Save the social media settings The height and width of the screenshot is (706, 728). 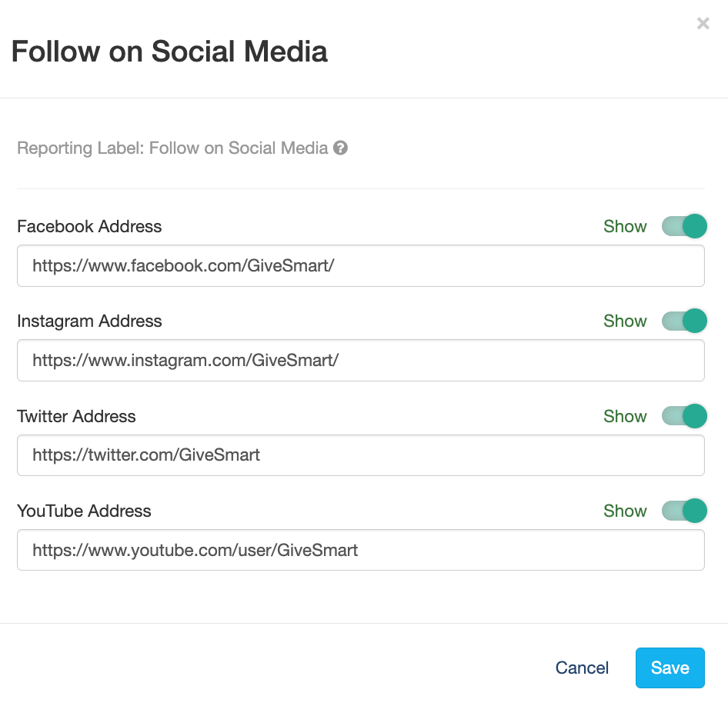(x=670, y=668)
